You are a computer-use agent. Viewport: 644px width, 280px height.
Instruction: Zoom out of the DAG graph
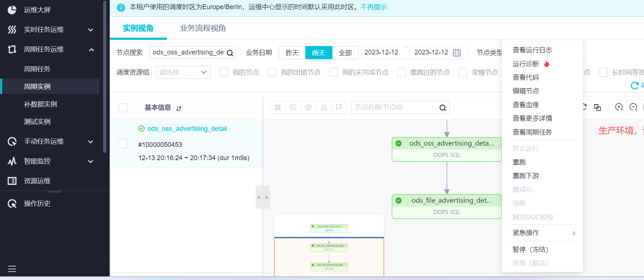[x=633, y=107]
